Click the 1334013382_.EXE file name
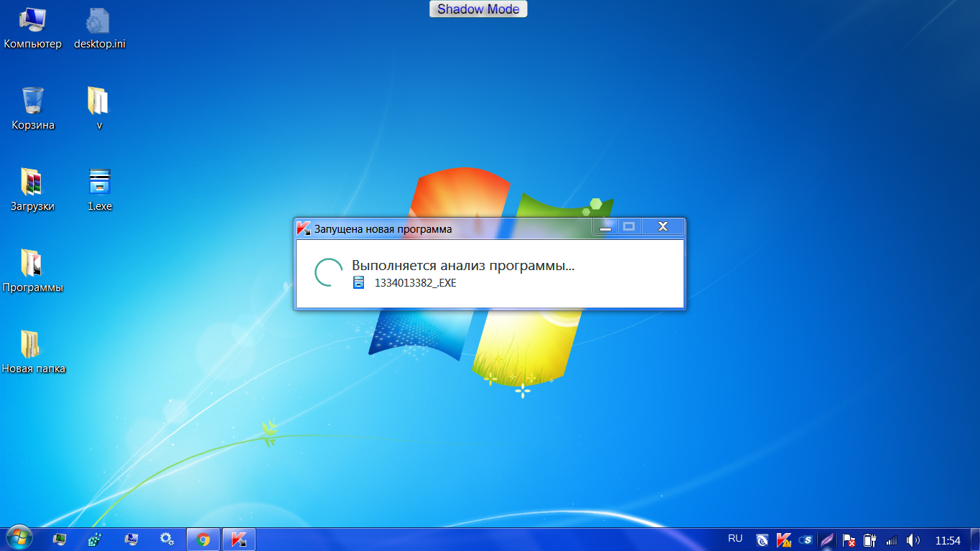 (416, 283)
